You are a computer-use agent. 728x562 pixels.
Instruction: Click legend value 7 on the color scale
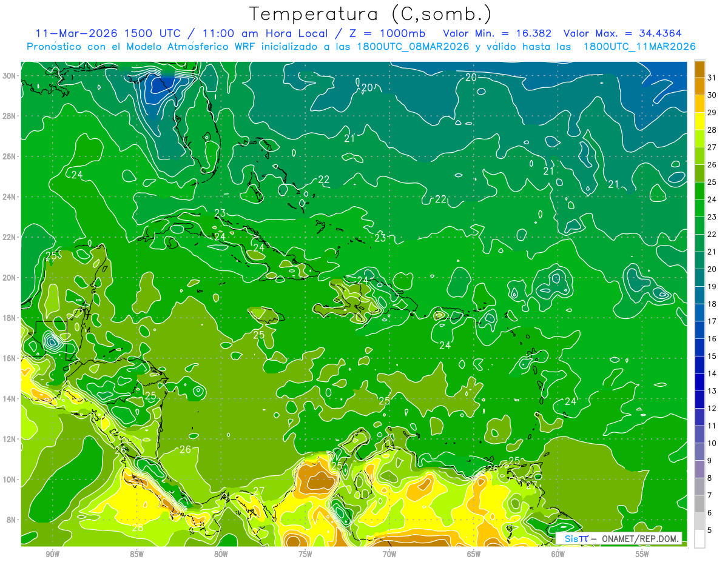(710, 495)
